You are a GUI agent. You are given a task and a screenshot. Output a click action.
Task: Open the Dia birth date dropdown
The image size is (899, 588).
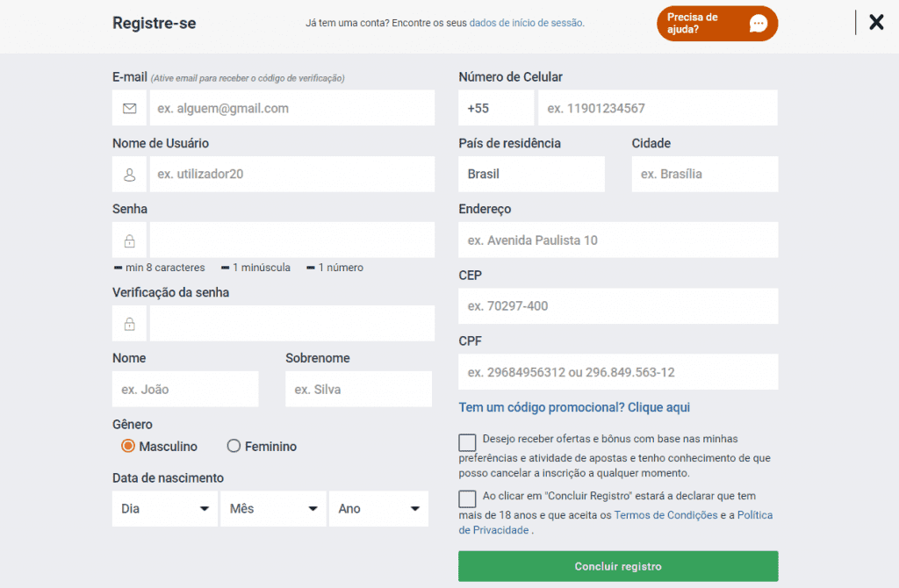coord(165,508)
